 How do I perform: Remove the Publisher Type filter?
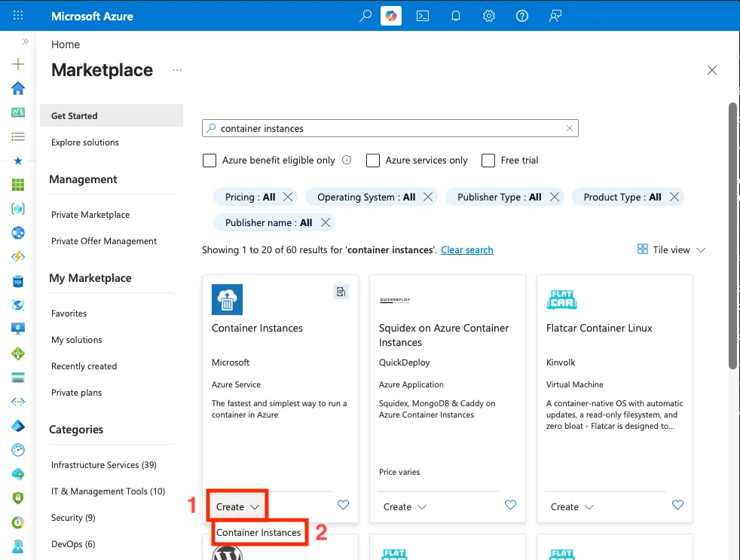click(555, 197)
